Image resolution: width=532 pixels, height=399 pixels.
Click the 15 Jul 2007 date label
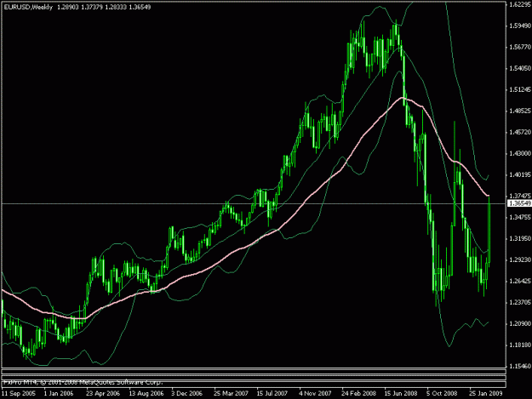point(272,394)
